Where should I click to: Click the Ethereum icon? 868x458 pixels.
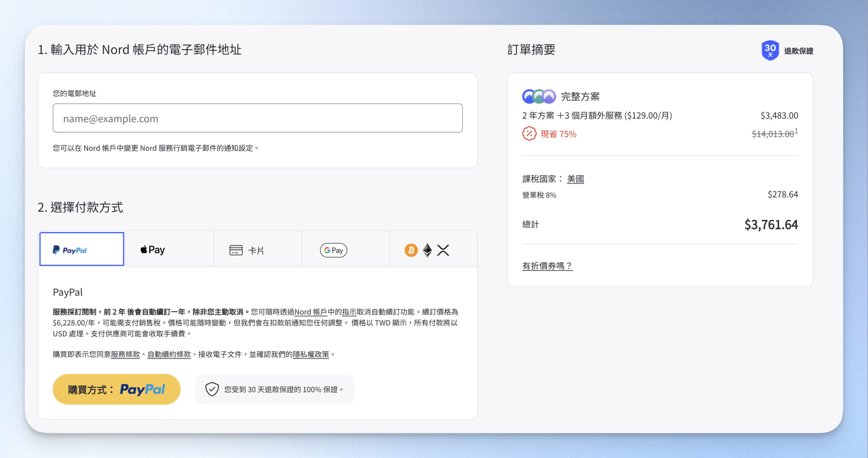(427, 250)
